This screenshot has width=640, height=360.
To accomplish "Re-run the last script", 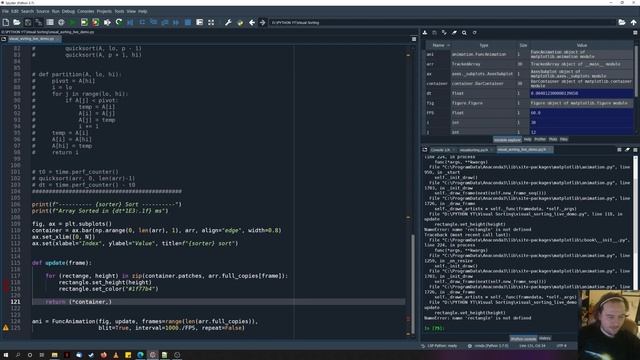I will [119, 22].
